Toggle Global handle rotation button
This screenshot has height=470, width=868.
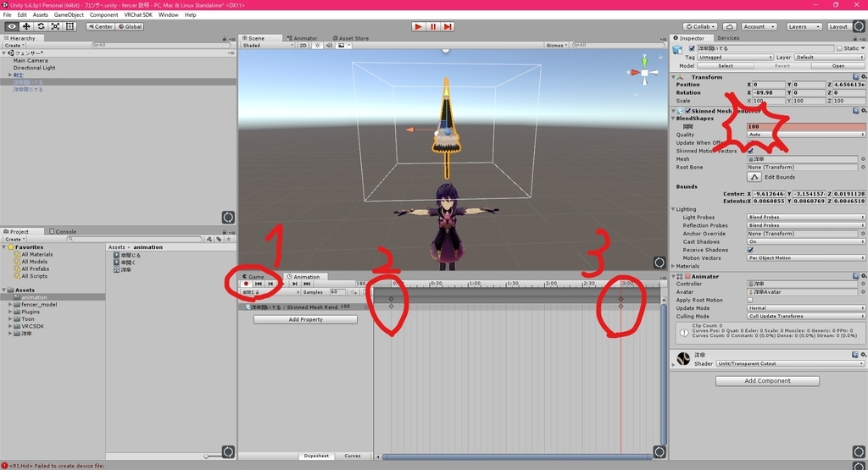coord(130,26)
